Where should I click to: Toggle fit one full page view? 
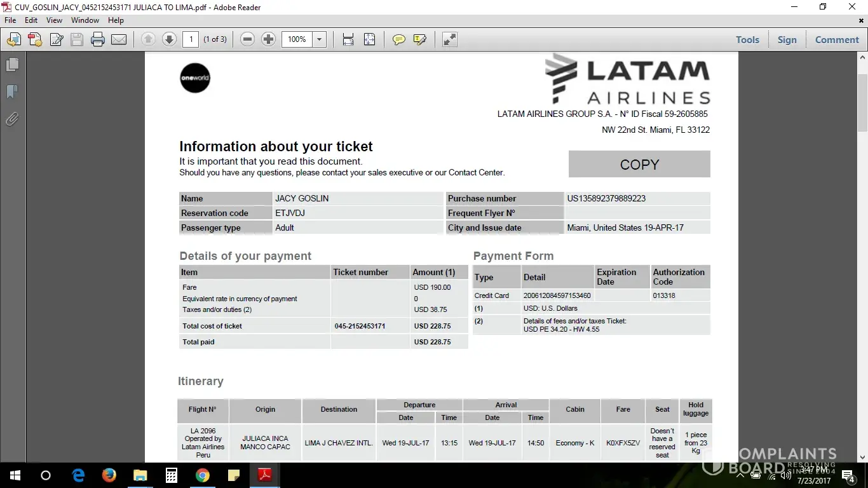click(x=369, y=39)
